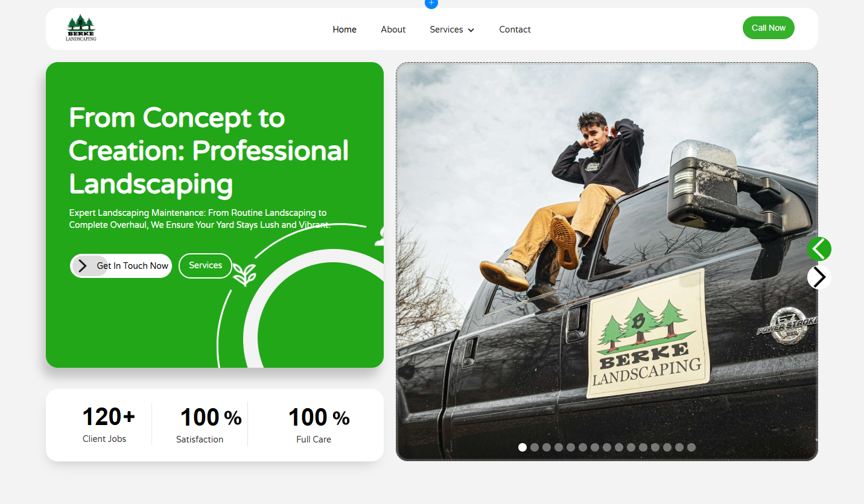Click the 'From Concept to Creation' headline

(209, 151)
